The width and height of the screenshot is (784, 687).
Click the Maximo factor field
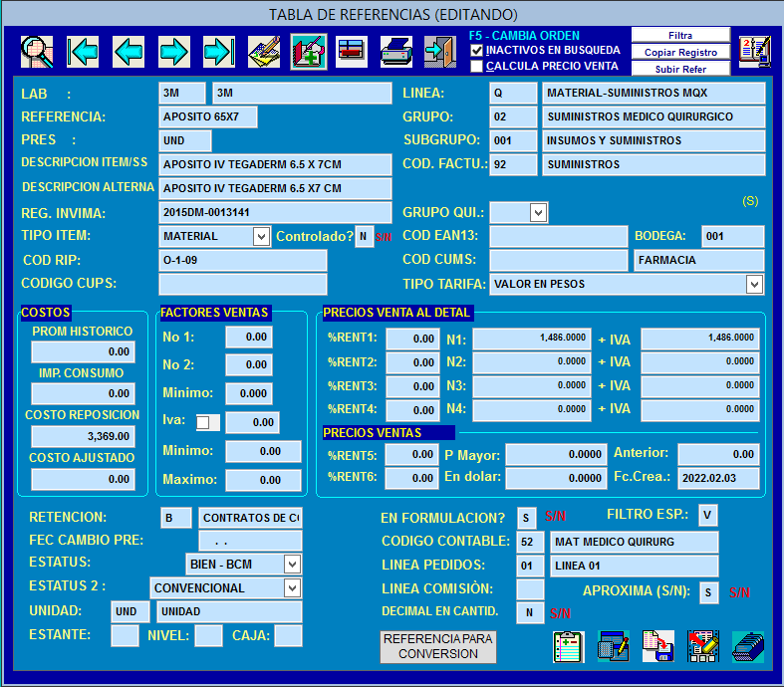264,480
